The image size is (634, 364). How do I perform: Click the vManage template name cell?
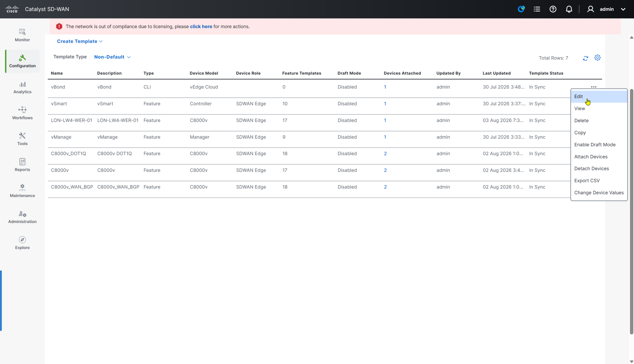61,137
